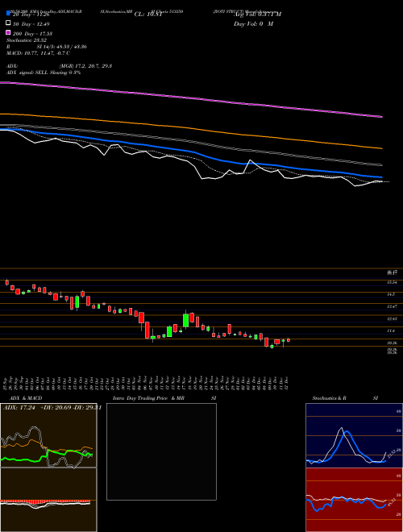
Task: Click the first red candlestick at chart start
Action: (x=6, y=282)
